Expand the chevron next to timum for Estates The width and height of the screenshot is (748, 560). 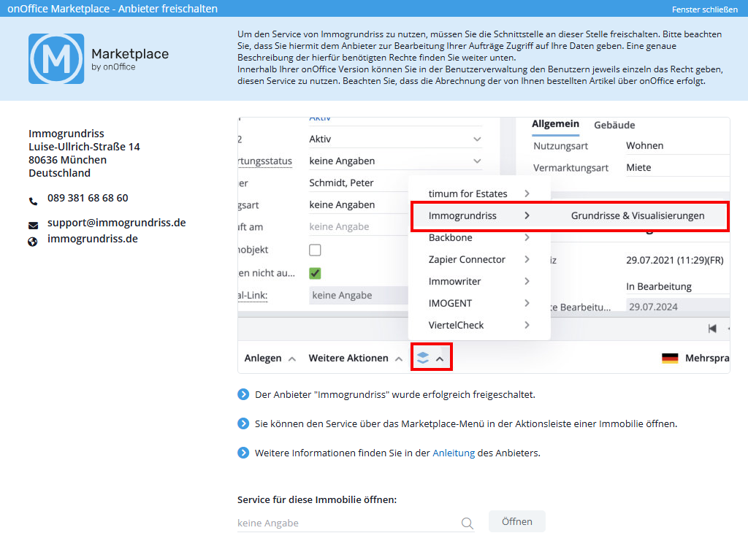tap(527, 193)
